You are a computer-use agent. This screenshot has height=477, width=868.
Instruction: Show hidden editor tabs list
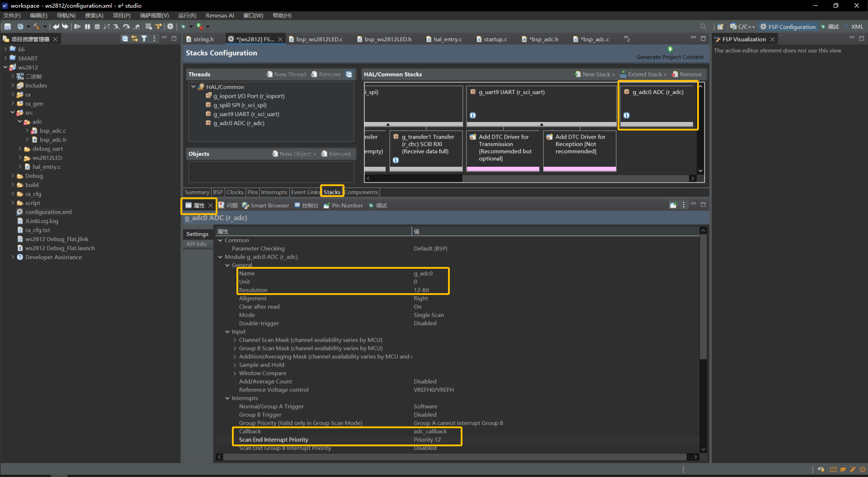click(627, 39)
